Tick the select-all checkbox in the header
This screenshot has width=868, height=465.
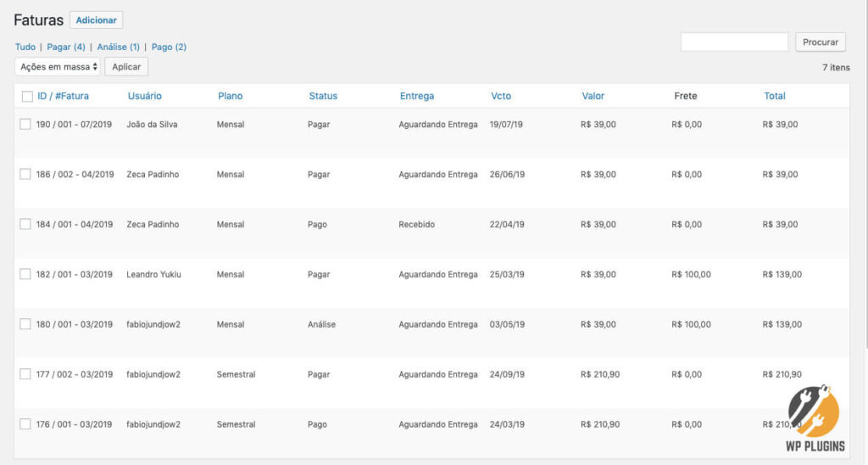(27, 97)
